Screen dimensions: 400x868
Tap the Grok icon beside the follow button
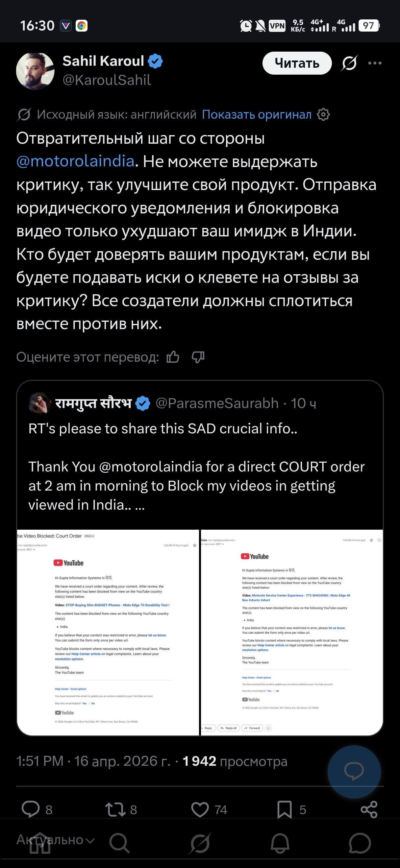pyautogui.click(x=349, y=63)
